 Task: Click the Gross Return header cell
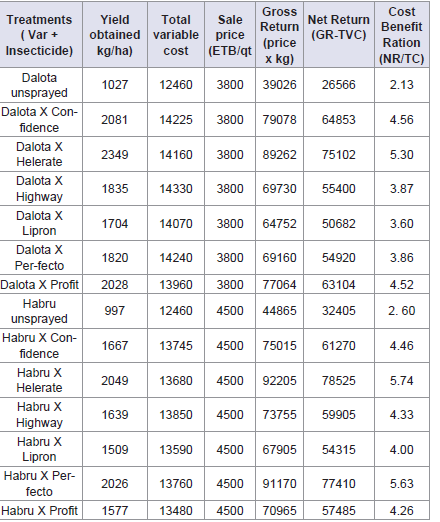pos(279,35)
